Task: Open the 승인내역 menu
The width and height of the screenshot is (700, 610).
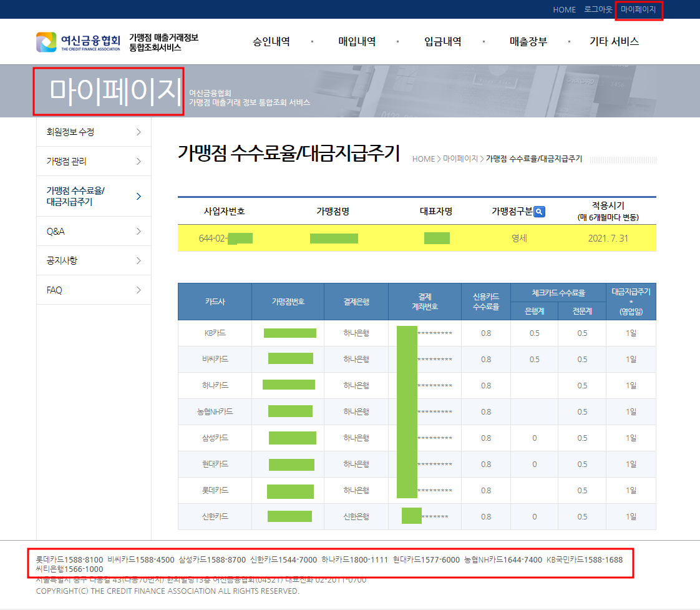Action: click(x=271, y=42)
